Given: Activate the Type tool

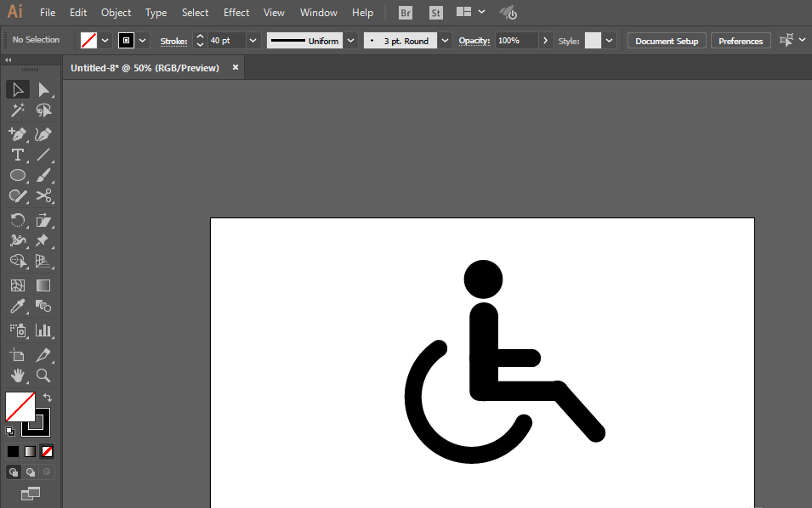Looking at the screenshot, I should 18,155.
